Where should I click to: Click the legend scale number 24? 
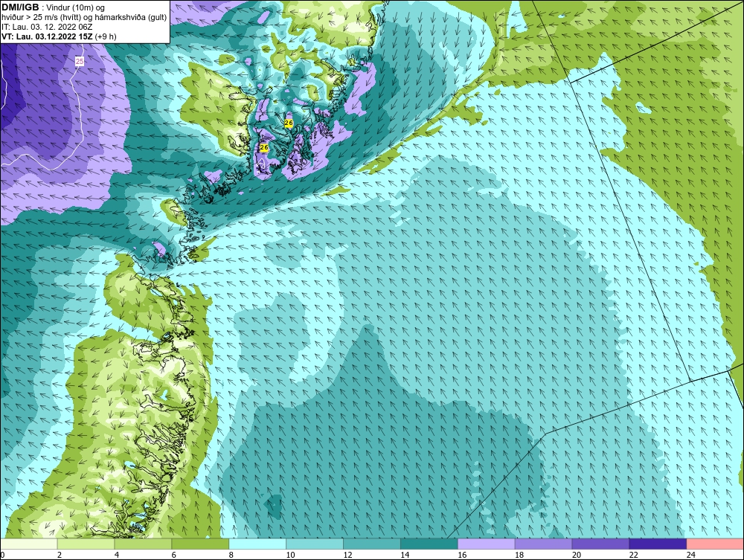(691, 555)
